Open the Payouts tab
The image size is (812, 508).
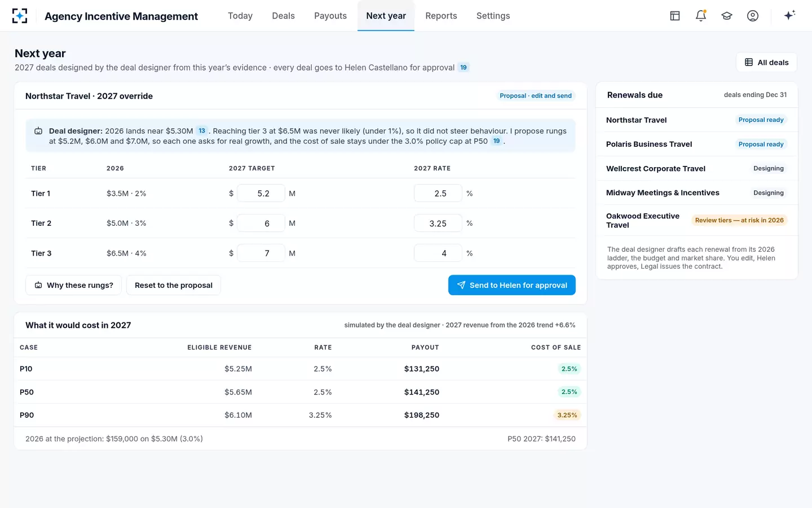[330, 16]
